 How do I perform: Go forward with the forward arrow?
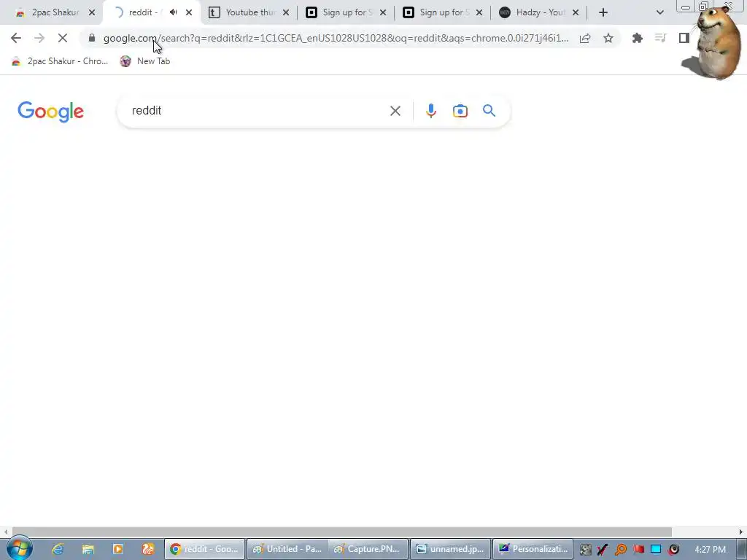39,38
